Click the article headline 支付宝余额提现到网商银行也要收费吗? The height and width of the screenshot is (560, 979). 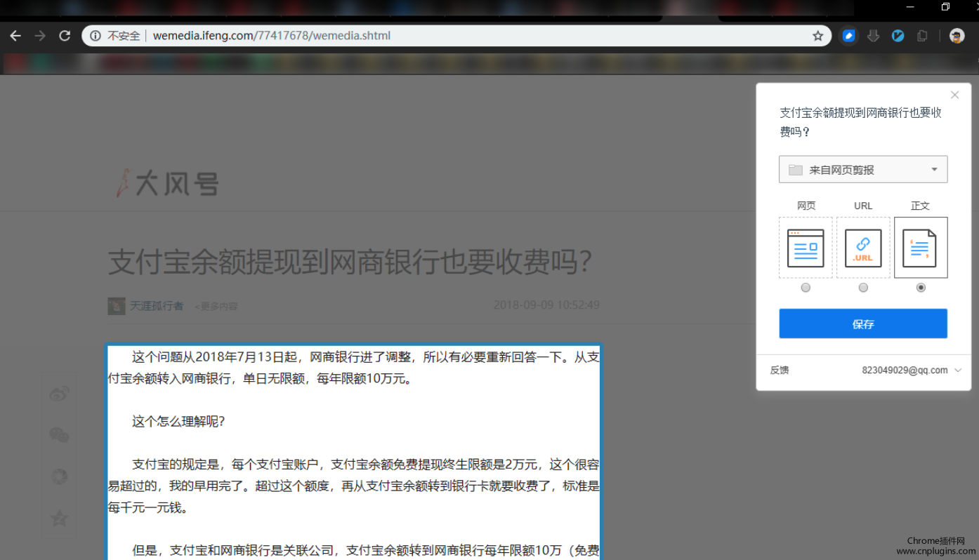click(350, 262)
